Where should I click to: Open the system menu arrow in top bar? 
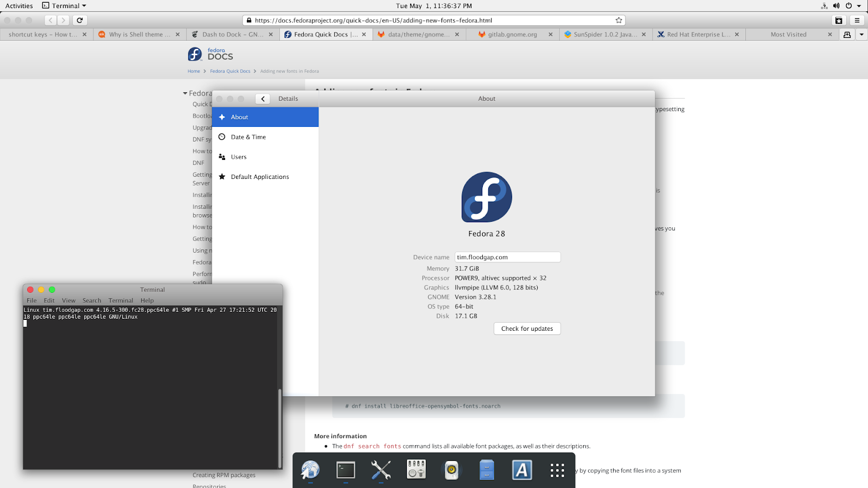tap(859, 6)
